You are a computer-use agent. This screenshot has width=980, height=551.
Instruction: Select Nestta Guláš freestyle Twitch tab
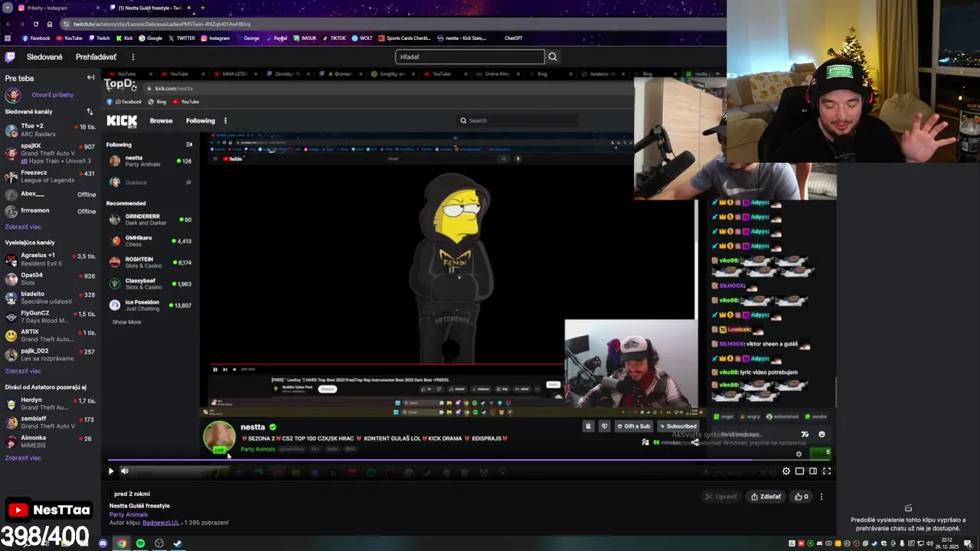[x=150, y=8]
